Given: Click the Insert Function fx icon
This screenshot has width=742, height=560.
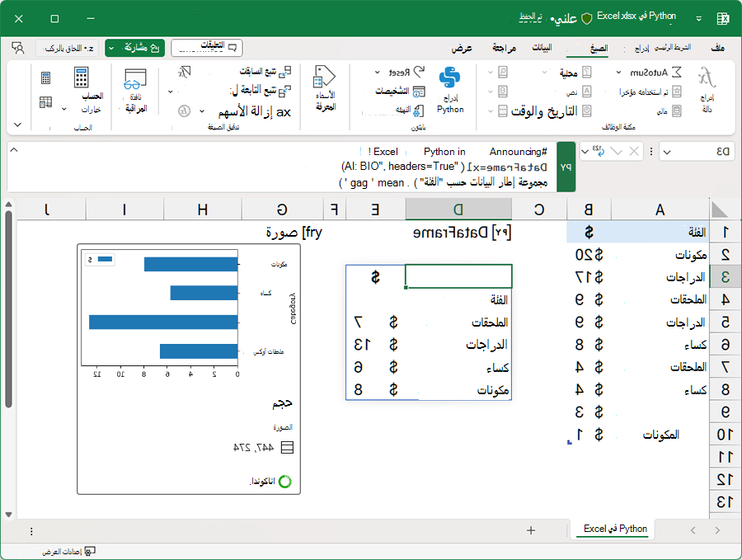Looking at the screenshot, I should (707, 78).
